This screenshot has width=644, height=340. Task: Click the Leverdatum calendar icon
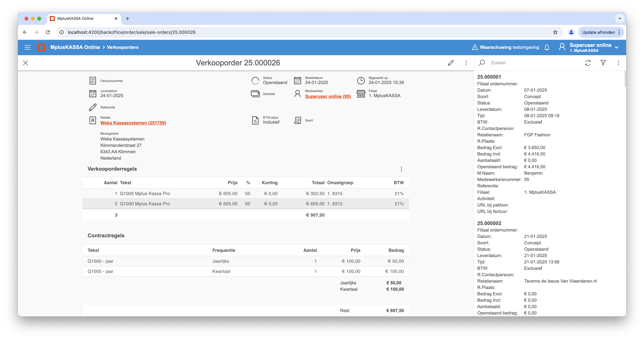(92, 94)
